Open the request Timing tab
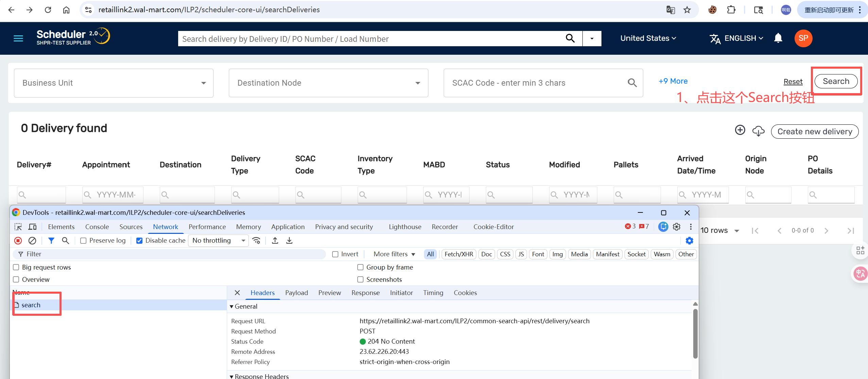Image resolution: width=868 pixels, height=379 pixels. click(x=433, y=293)
